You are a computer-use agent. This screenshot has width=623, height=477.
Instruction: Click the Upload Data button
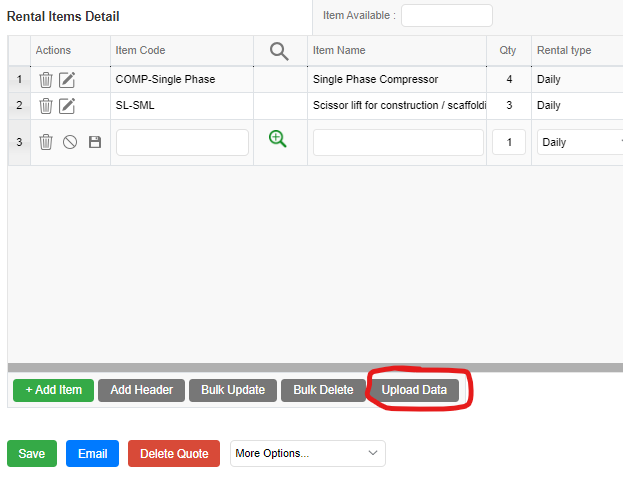[414, 390]
